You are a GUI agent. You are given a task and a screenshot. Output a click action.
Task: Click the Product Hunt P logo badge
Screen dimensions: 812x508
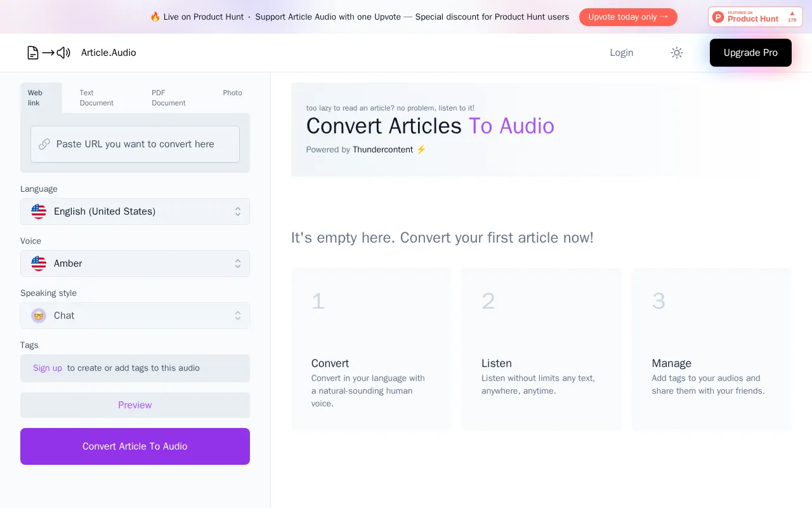(x=718, y=17)
